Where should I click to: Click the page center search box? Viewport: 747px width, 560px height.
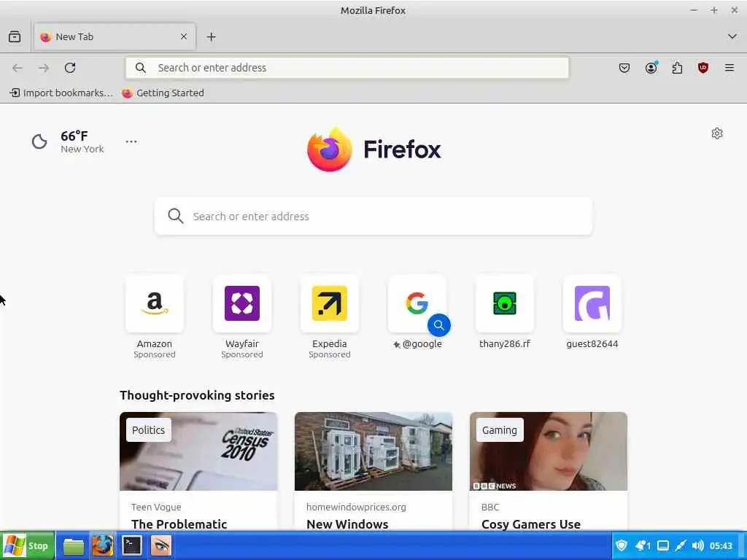[373, 216]
